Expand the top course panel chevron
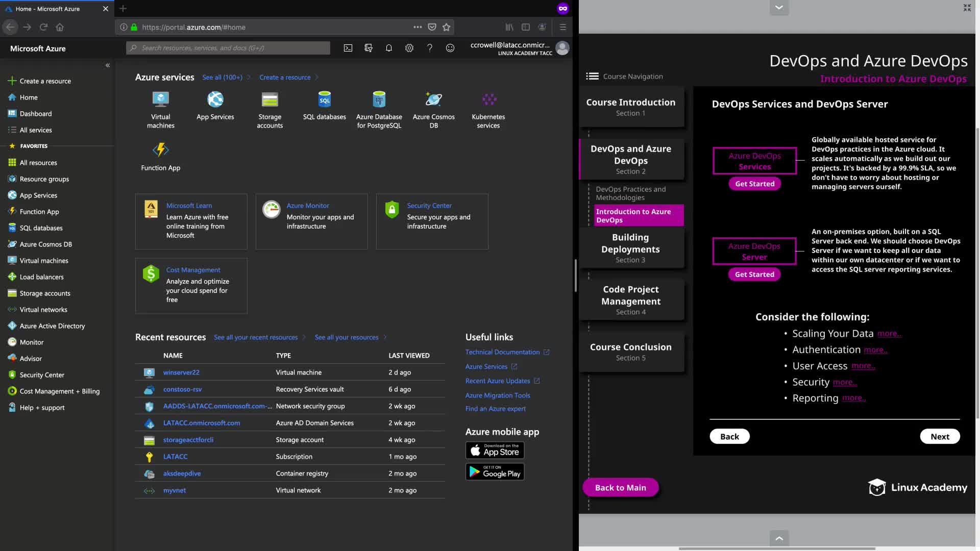This screenshot has width=980, height=551. pyautogui.click(x=779, y=8)
